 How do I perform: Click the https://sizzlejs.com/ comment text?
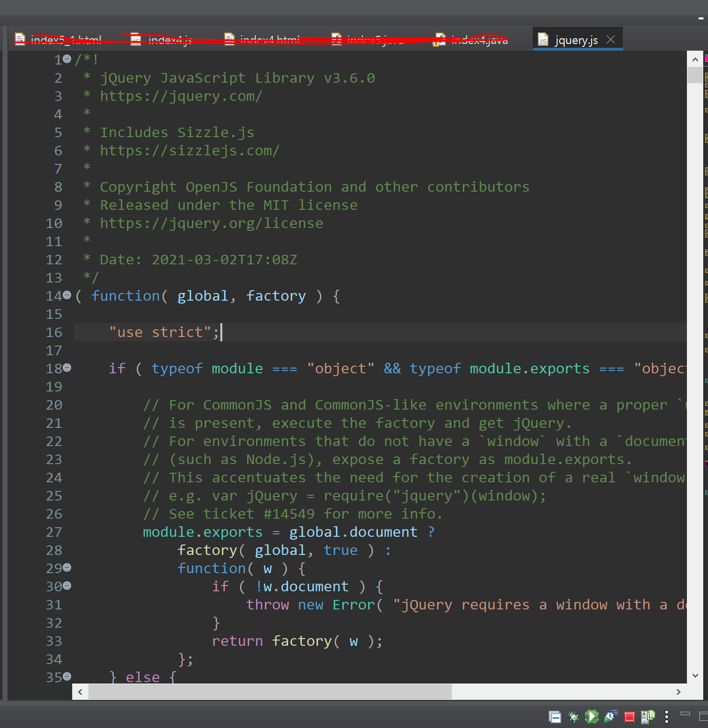(x=189, y=151)
